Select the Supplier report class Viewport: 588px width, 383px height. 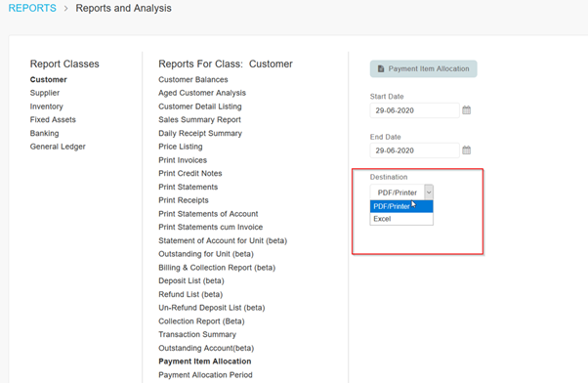tap(45, 93)
